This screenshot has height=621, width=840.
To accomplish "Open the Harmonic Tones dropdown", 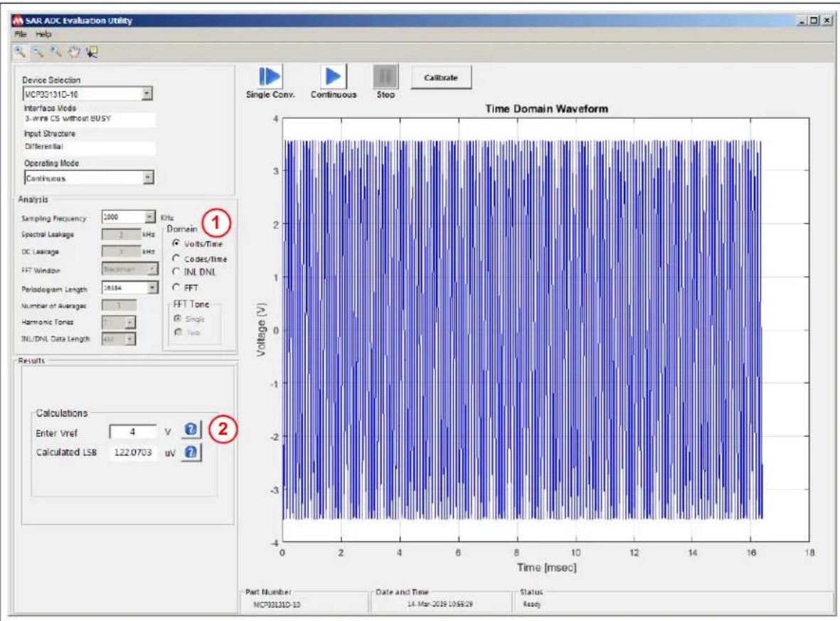I will click(x=130, y=322).
